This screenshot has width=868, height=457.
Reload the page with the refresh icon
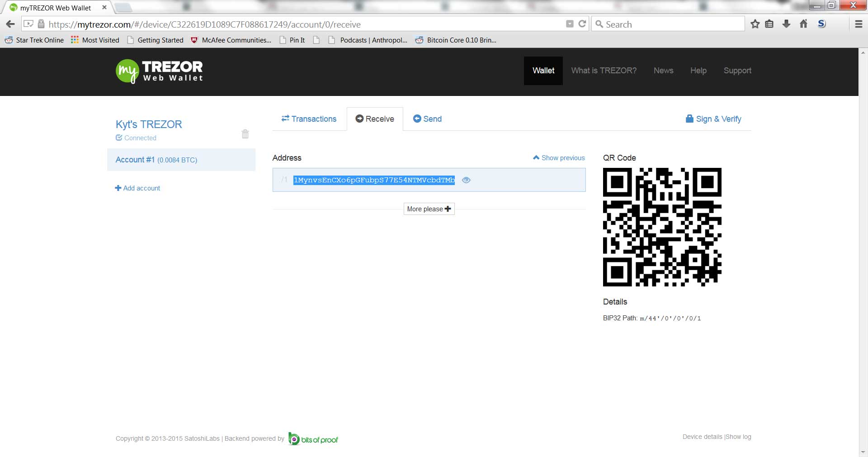[582, 24]
